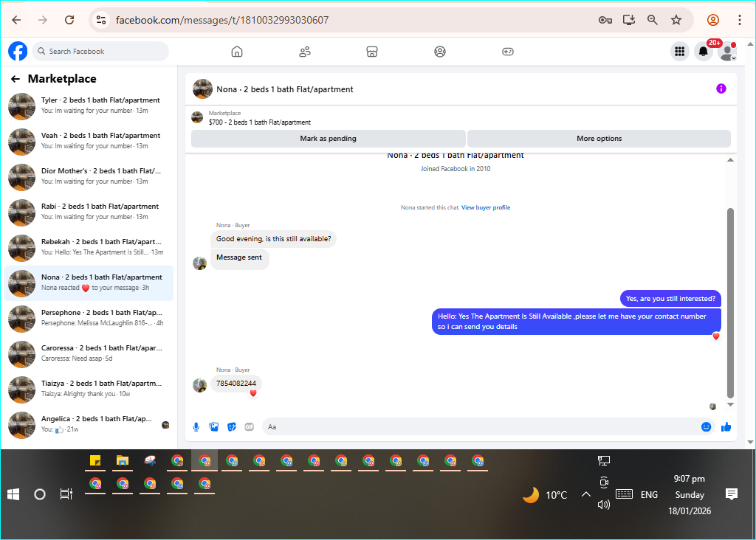756x540 pixels.
Task: Click the zoom magnifier icon in address bar
Action: tap(653, 20)
